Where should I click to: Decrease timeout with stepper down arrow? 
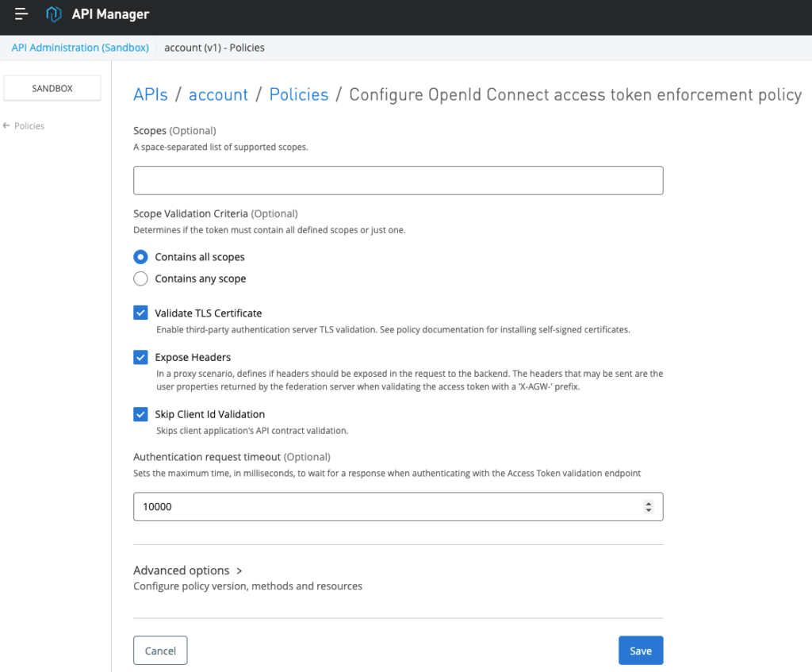649,510
